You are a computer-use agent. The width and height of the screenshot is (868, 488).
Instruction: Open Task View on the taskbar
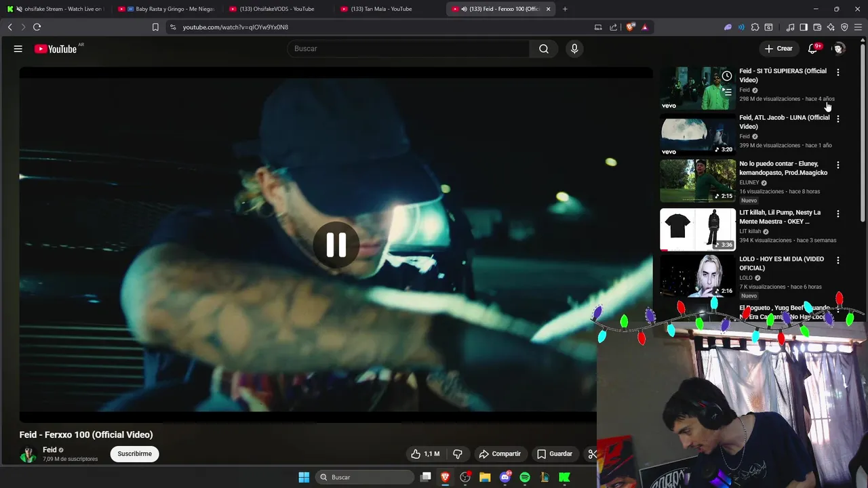click(x=426, y=477)
